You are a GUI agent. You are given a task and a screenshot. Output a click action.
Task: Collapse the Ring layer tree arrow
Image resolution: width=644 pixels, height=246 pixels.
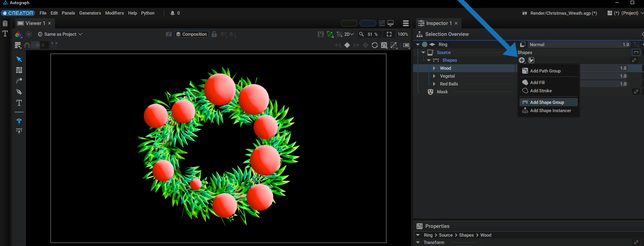[x=418, y=44]
